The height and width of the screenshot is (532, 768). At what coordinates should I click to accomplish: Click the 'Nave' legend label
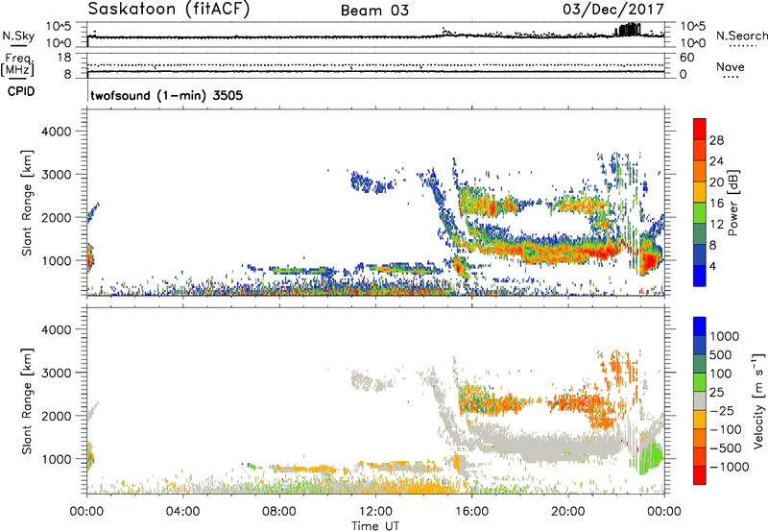click(731, 66)
